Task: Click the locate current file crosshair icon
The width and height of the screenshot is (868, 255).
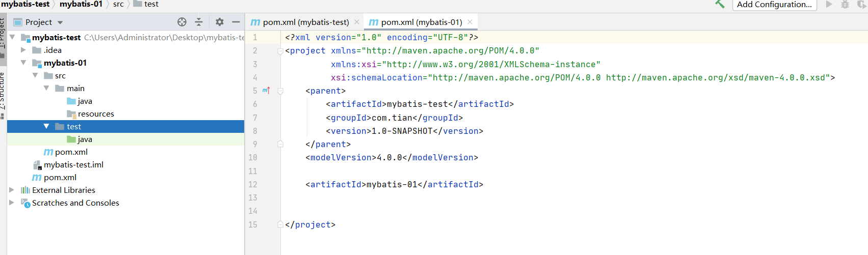Action: [x=182, y=22]
